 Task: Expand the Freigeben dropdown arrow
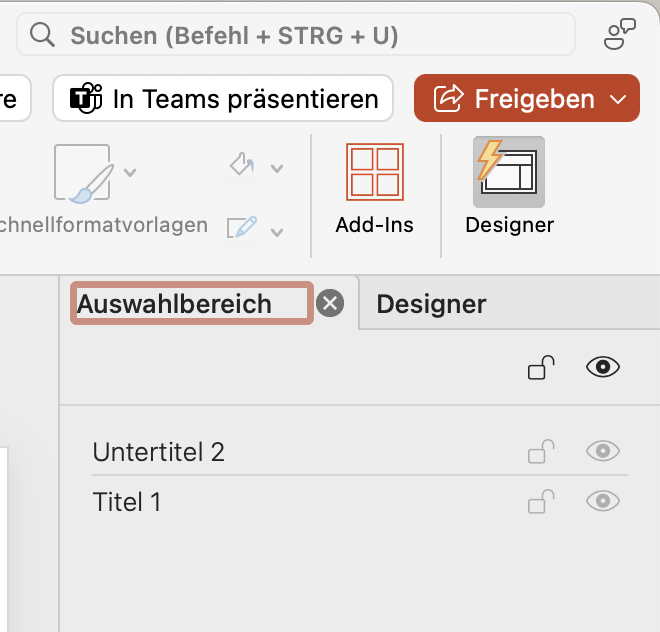[x=618, y=99]
